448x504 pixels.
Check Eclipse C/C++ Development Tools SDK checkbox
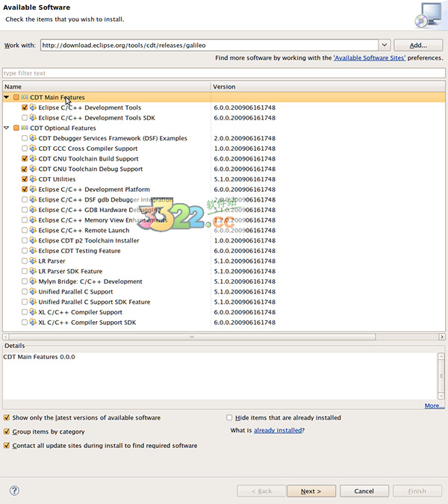point(25,118)
